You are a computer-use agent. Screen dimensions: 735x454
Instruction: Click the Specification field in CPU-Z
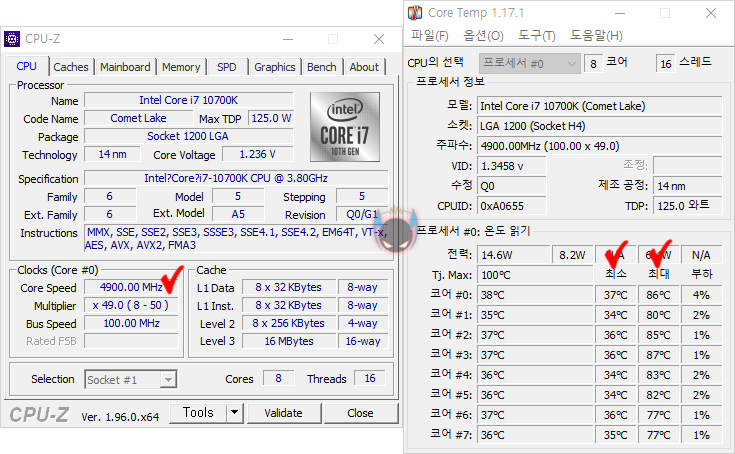tap(236, 179)
